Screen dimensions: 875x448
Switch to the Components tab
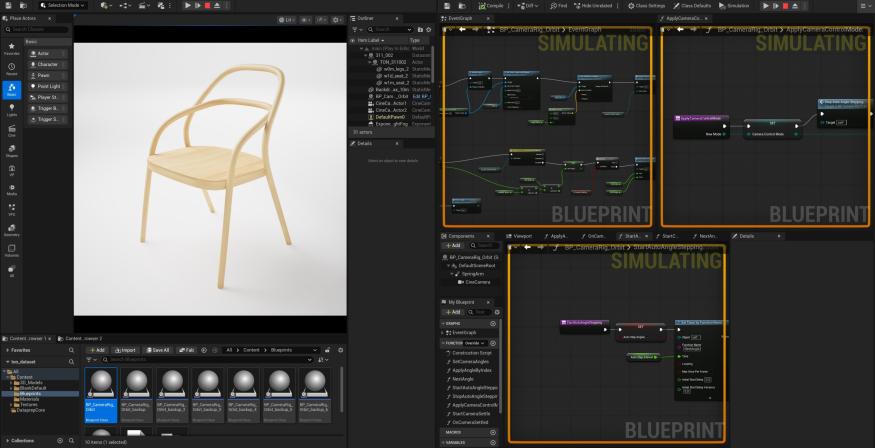[x=461, y=236]
